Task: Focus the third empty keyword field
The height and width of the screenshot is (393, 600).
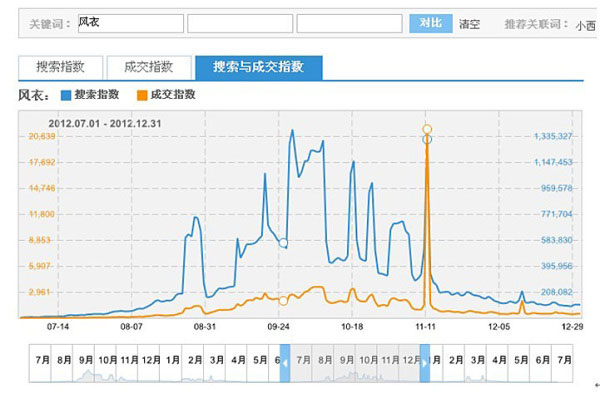Action: [349, 23]
